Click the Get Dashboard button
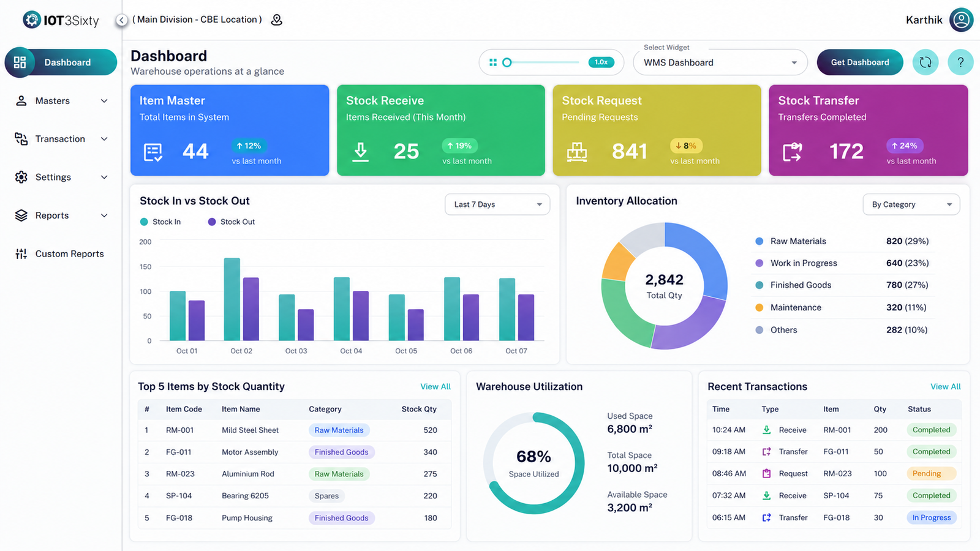 point(860,62)
